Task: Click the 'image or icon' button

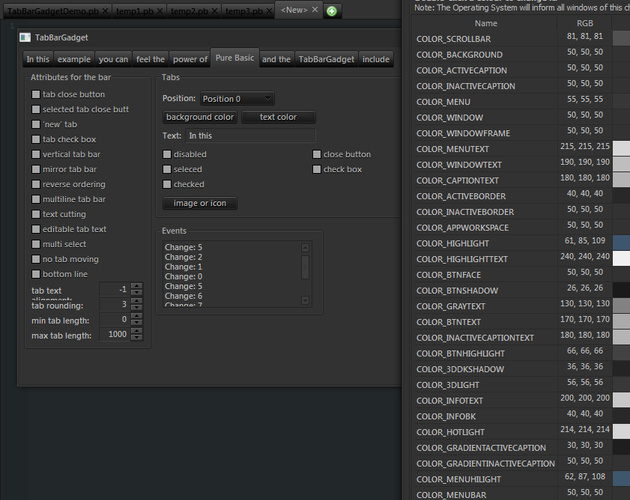Action: (200, 203)
